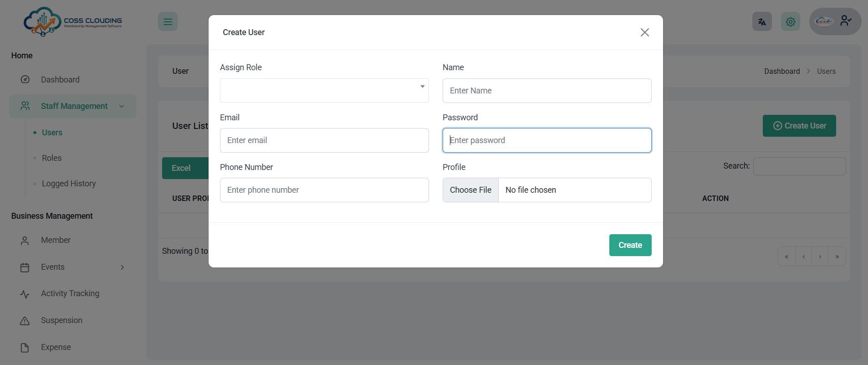The height and width of the screenshot is (365, 868).
Task: Open the Assign Role dropdown
Action: click(324, 90)
